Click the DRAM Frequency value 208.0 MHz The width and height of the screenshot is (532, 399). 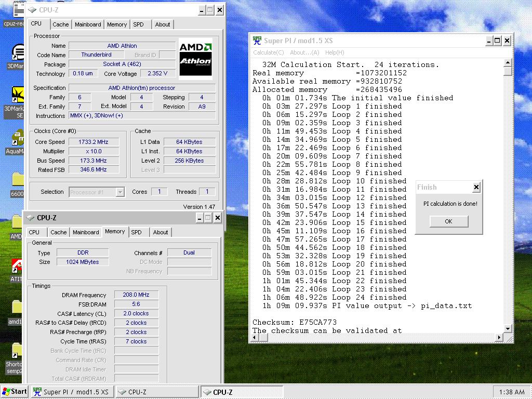(136, 295)
